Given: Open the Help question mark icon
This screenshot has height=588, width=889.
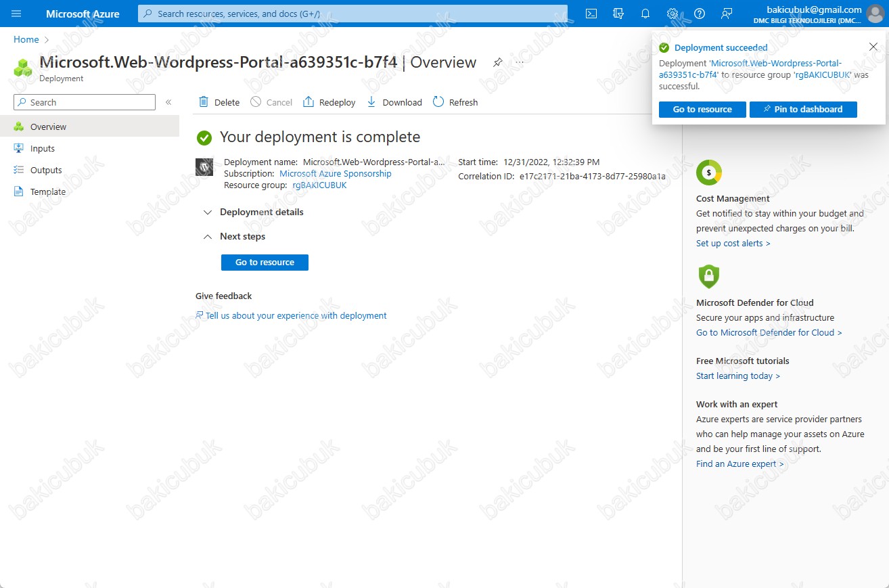Looking at the screenshot, I should coord(700,14).
